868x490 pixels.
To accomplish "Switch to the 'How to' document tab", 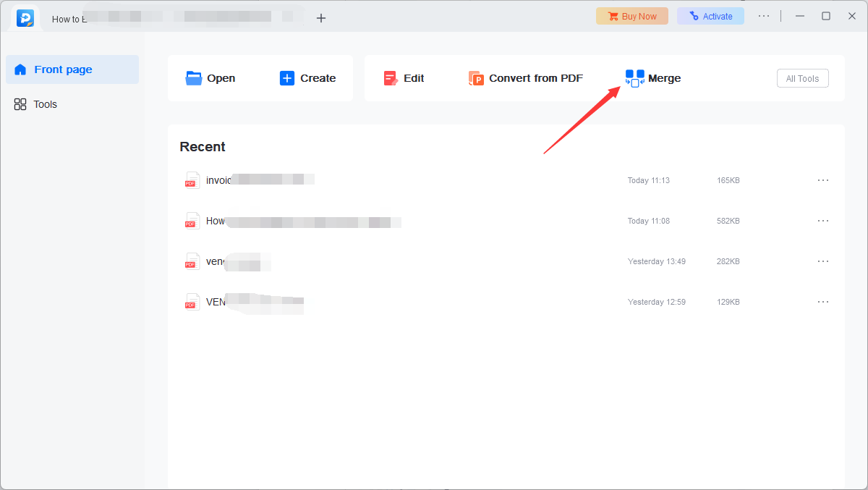I will [174, 19].
